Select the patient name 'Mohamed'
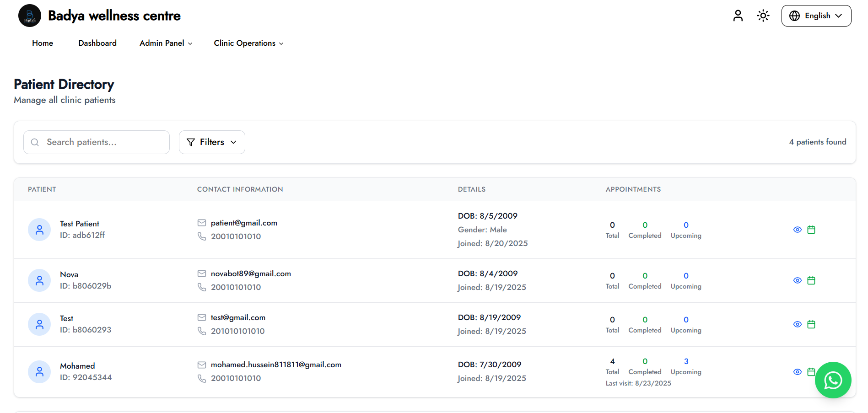The width and height of the screenshot is (868, 413). tap(77, 366)
